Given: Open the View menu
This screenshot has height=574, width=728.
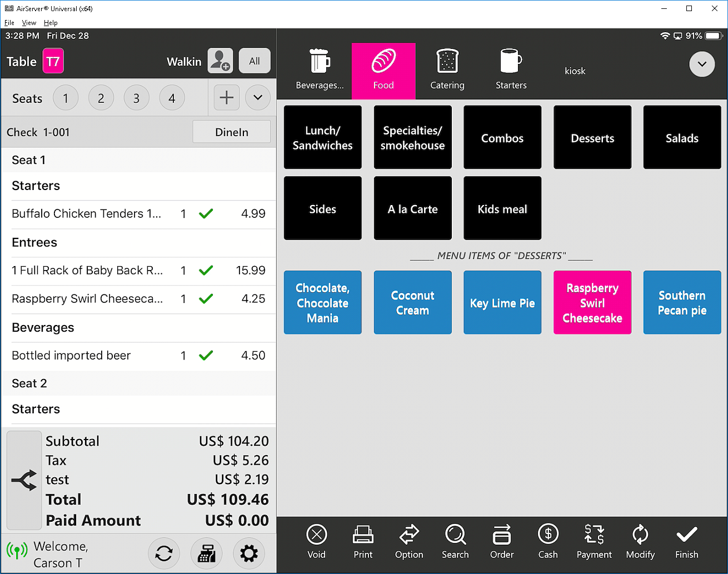Looking at the screenshot, I should (29, 23).
